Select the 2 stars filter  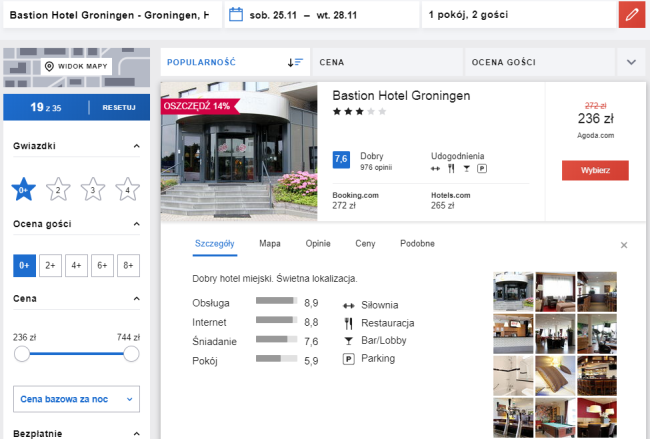pos(58,189)
